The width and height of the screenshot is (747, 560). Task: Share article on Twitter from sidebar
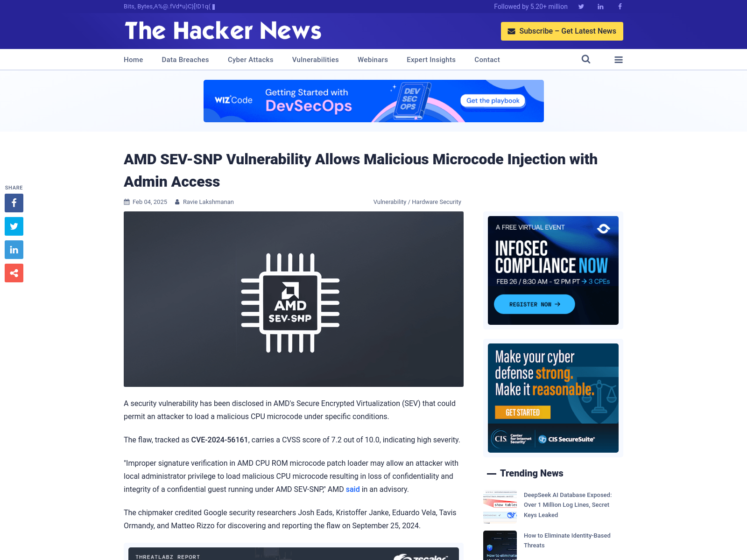coord(14,226)
